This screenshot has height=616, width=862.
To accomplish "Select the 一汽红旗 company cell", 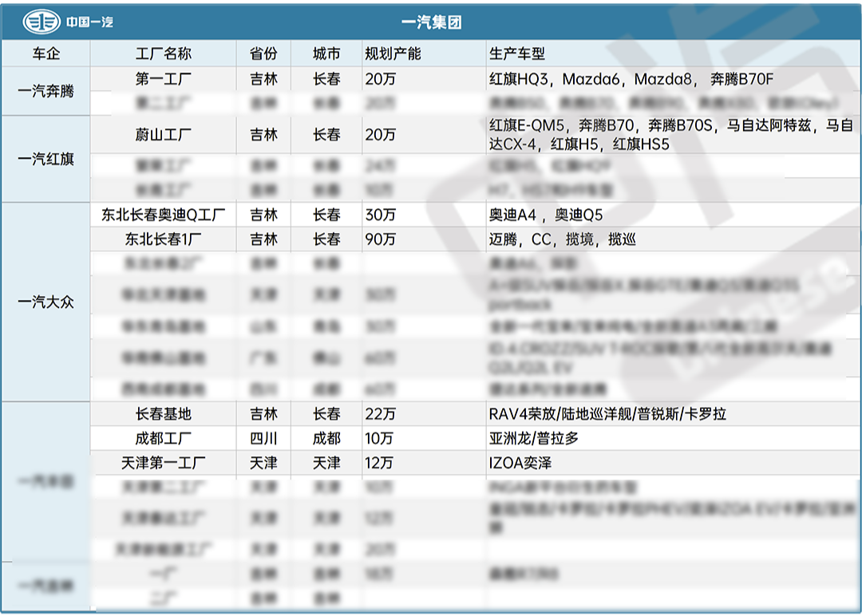I will (46, 159).
